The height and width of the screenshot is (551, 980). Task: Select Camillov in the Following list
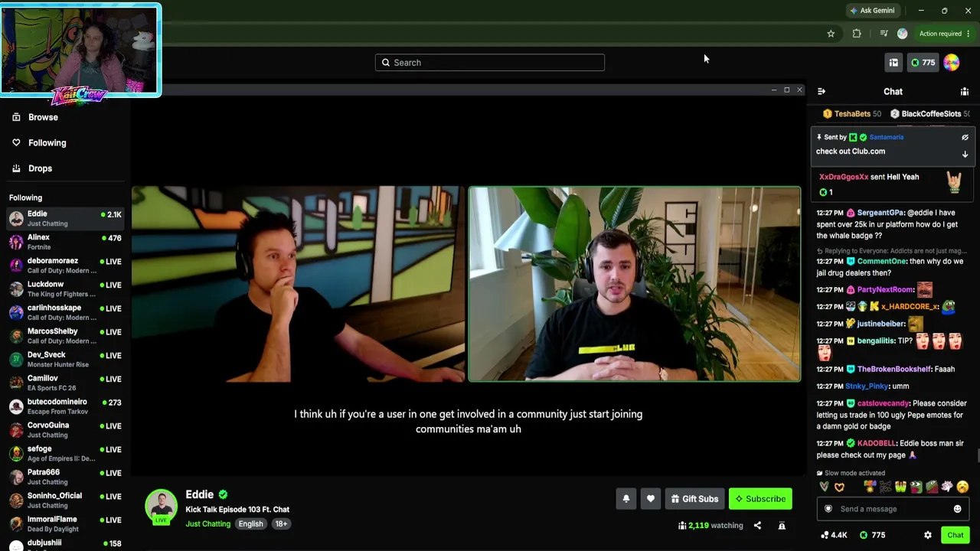65,383
